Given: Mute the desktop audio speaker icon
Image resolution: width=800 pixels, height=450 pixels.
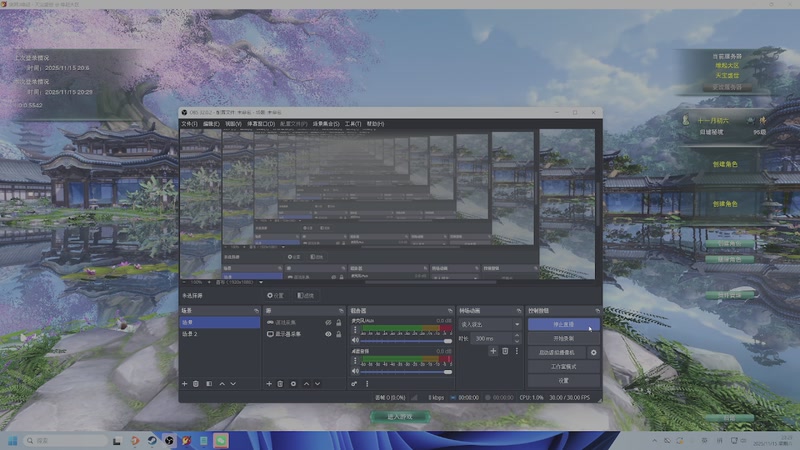Looking at the screenshot, I should 355,371.
